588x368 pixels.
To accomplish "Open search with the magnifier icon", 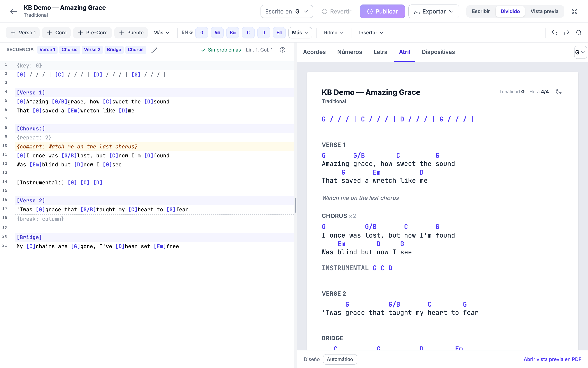I will (579, 33).
